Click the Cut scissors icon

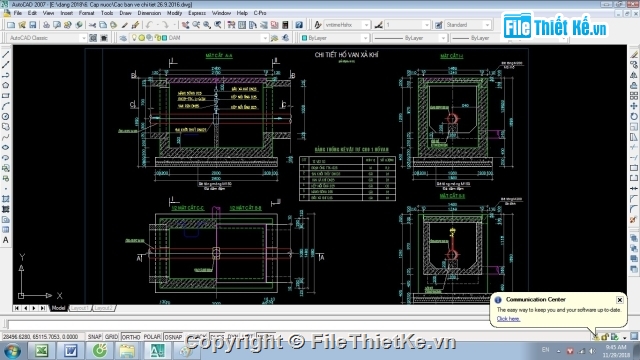92,25
